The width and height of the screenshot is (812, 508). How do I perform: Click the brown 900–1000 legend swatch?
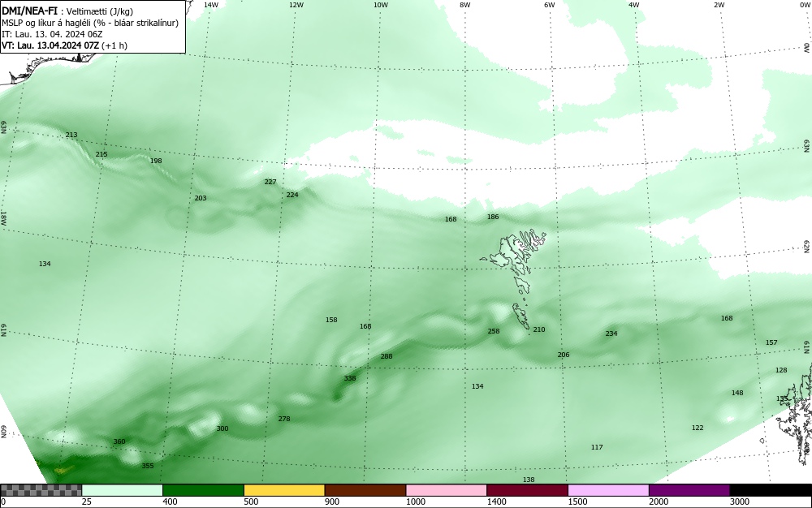tap(365, 490)
